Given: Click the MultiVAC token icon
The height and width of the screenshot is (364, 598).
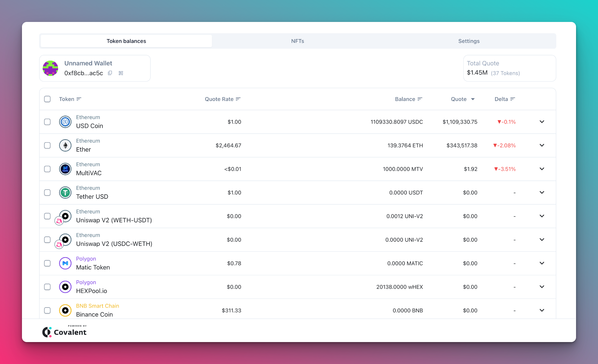Looking at the screenshot, I should [65, 169].
